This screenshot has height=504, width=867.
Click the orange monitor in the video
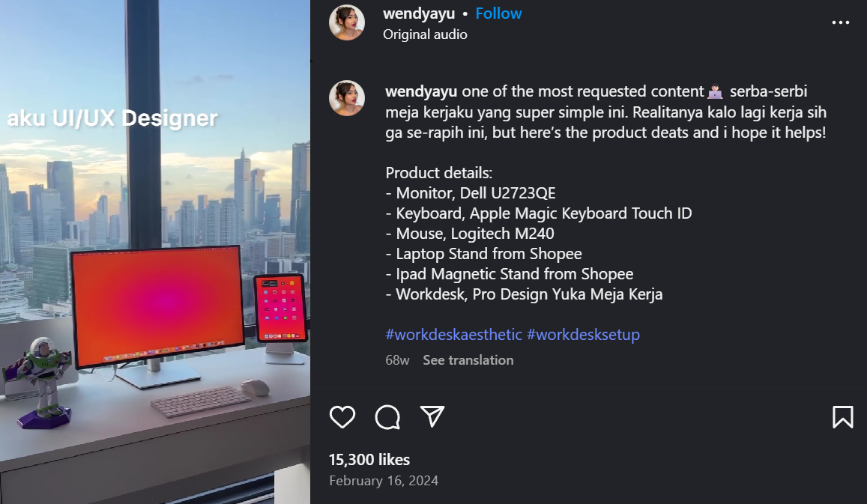click(x=157, y=306)
